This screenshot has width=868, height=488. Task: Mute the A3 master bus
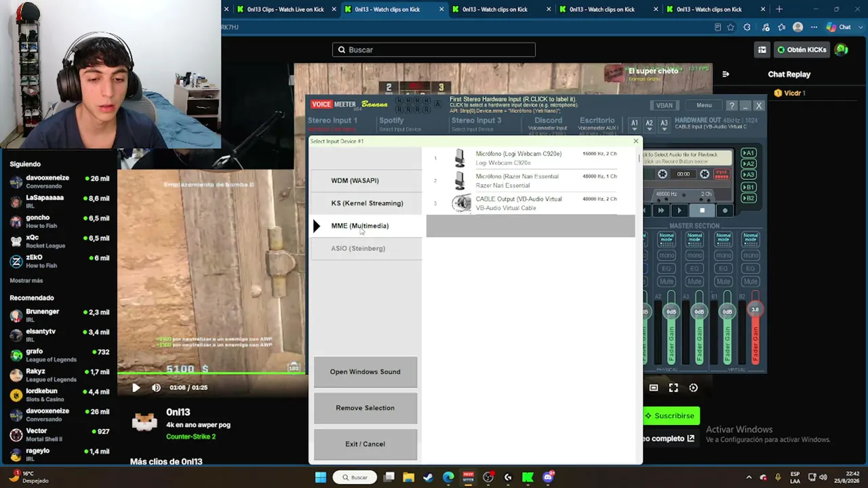pos(694,281)
